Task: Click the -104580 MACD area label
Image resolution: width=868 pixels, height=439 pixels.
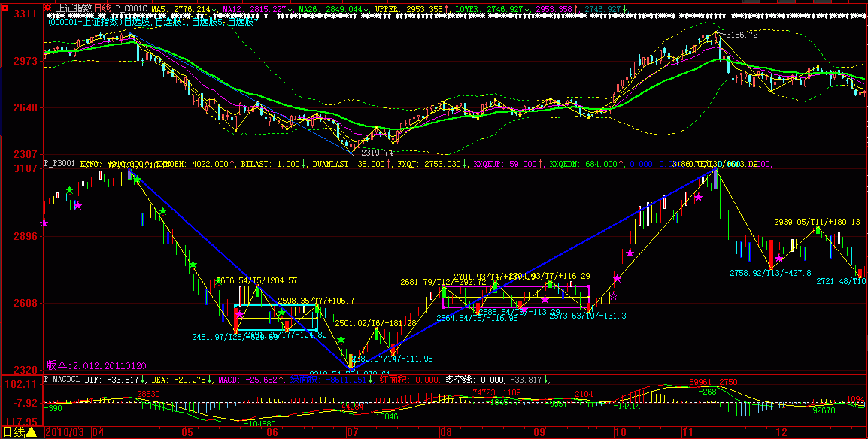Action: coord(259,424)
